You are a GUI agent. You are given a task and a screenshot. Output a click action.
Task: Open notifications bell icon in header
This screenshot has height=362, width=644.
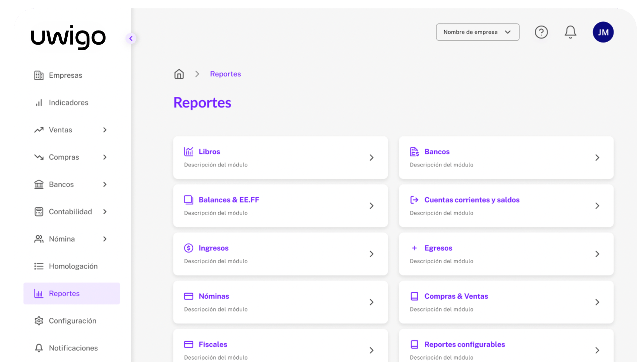click(x=570, y=32)
